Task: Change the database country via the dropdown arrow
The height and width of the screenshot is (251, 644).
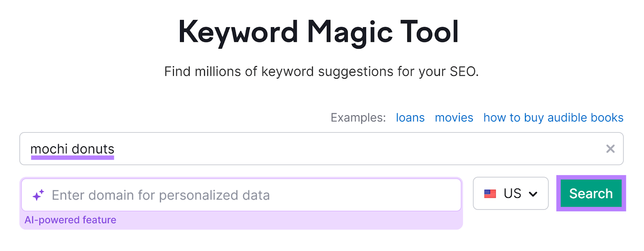Action: pyautogui.click(x=534, y=194)
